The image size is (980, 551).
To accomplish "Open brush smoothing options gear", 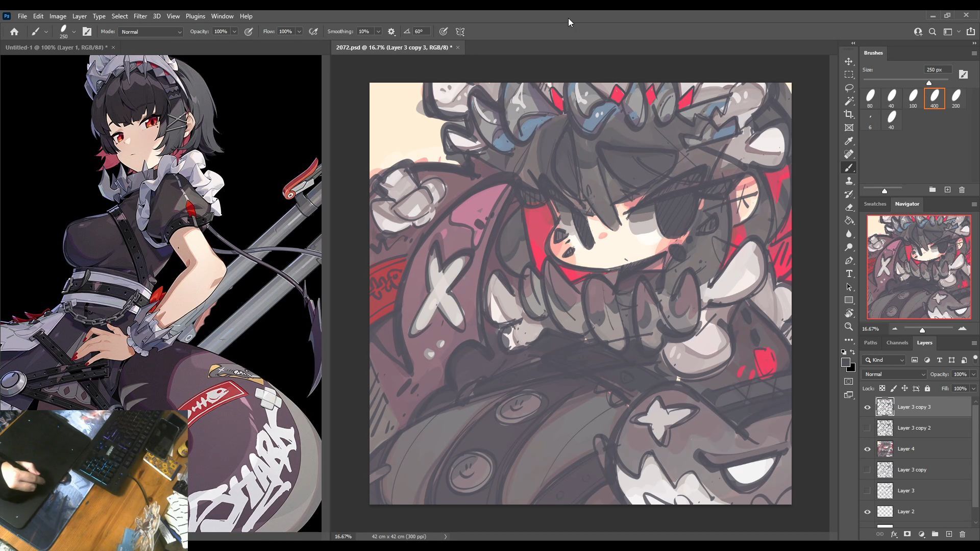I will pos(391,32).
